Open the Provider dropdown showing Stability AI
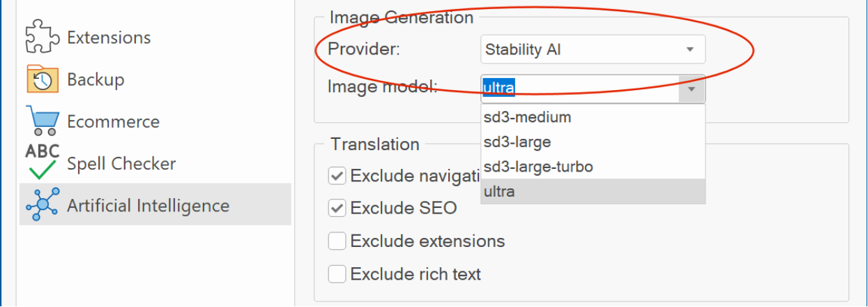The width and height of the screenshot is (868, 307). [593, 50]
